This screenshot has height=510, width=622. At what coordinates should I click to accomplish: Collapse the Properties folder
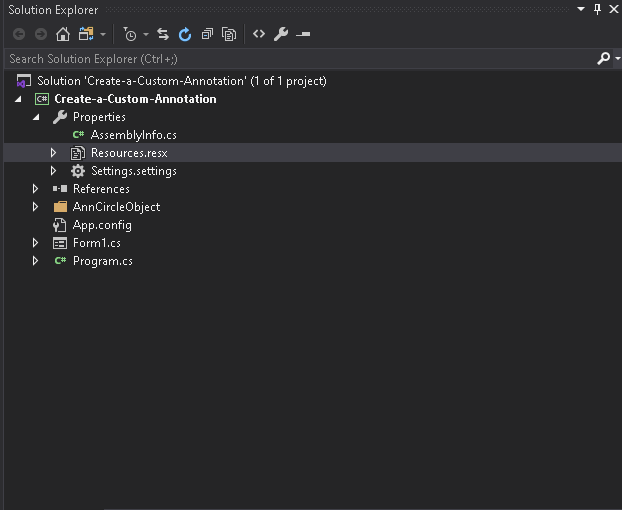pyautogui.click(x=36, y=117)
